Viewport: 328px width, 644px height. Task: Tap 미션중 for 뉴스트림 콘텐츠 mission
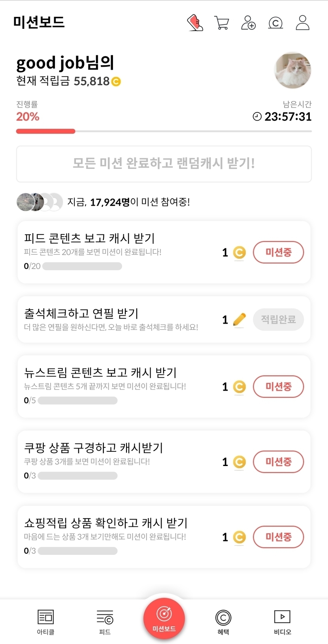(x=278, y=386)
